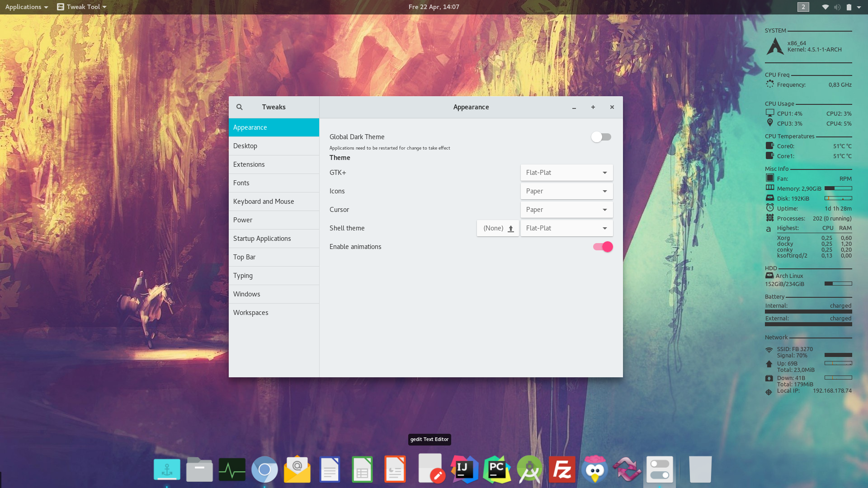Image resolution: width=868 pixels, height=488 pixels.
Task: Open FileZilla from the dock
Action: [562, 469]
